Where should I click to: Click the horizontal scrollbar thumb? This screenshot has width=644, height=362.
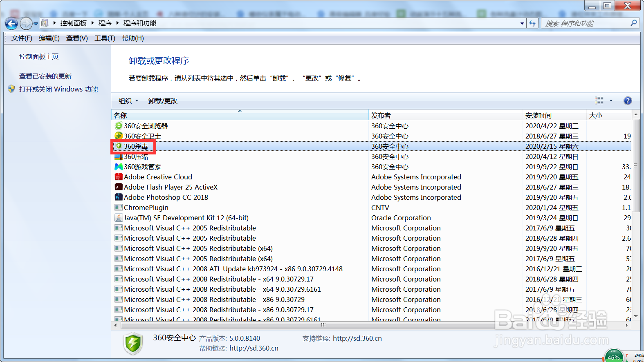coord(323,325)
